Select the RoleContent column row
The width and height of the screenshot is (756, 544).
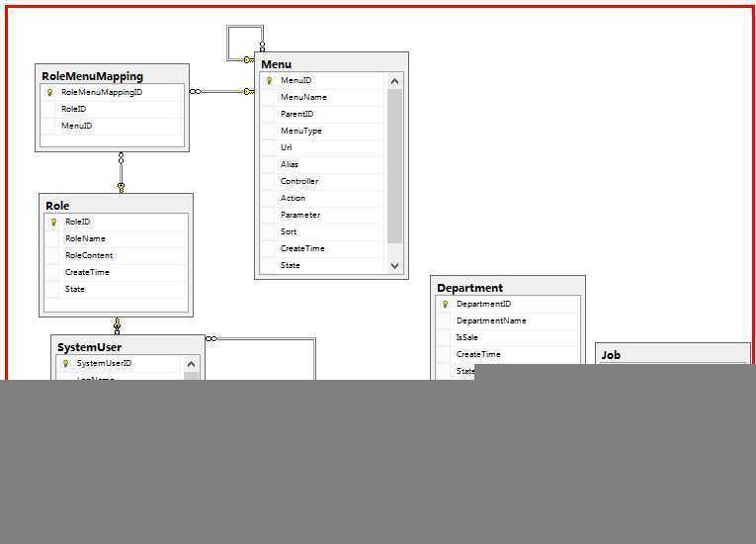click(116, 256)
